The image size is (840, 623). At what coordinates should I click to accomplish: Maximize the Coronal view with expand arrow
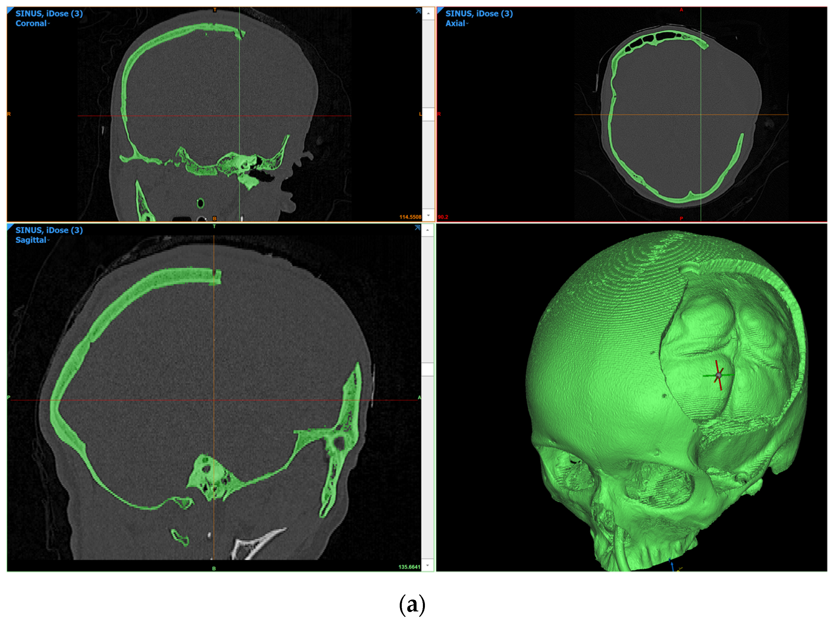click(x=418, y=11)
